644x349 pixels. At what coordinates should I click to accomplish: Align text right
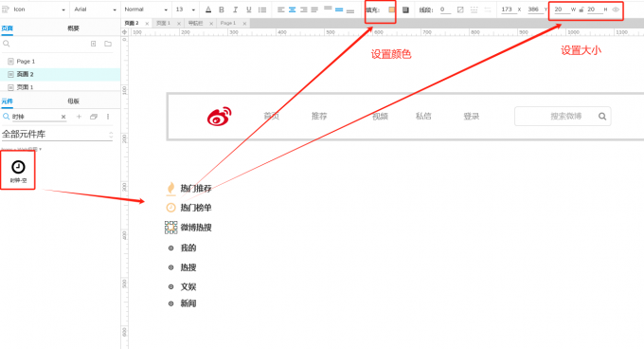(x=303, y=9)
